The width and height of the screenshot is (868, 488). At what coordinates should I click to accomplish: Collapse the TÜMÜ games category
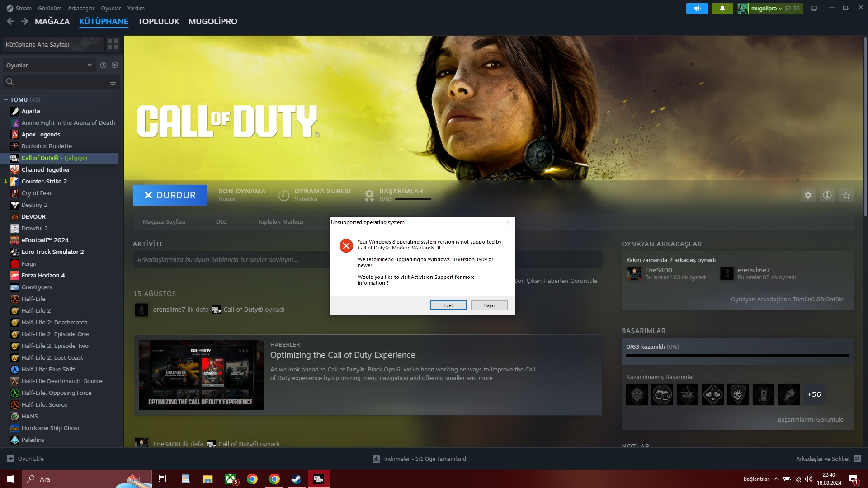point(6,99)
